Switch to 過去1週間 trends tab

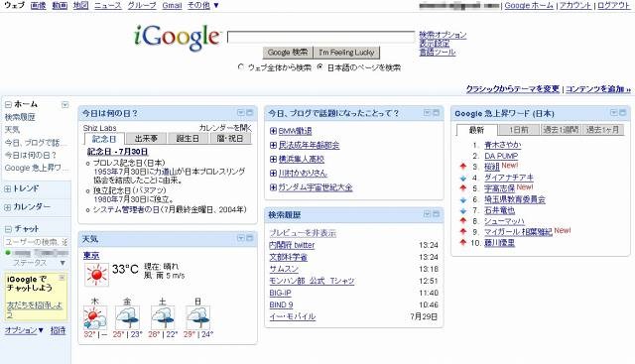pos(561,130)
